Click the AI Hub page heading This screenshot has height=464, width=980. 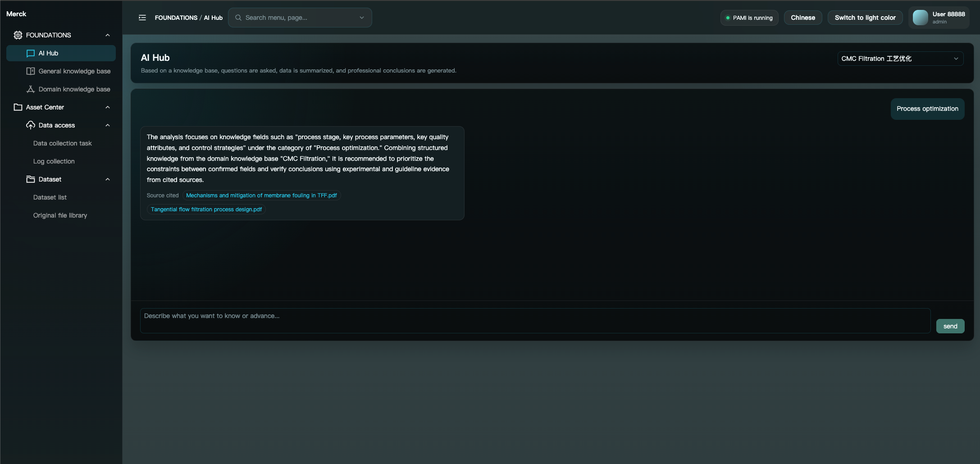point(155,58)
